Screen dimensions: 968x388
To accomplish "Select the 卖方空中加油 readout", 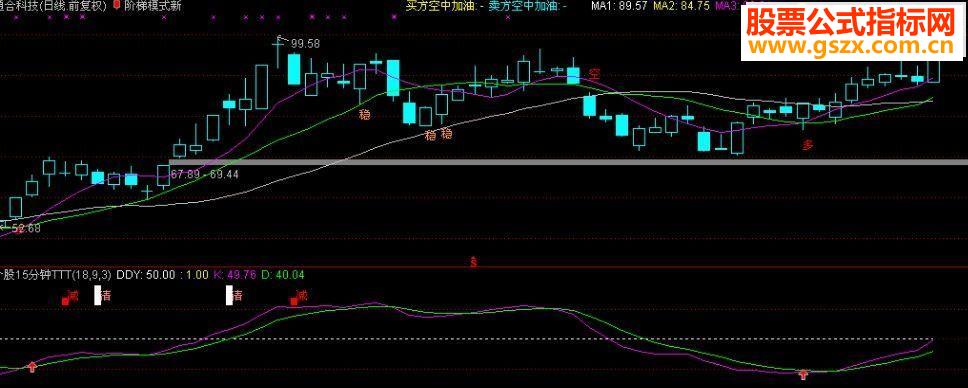I will pos(527,6).
